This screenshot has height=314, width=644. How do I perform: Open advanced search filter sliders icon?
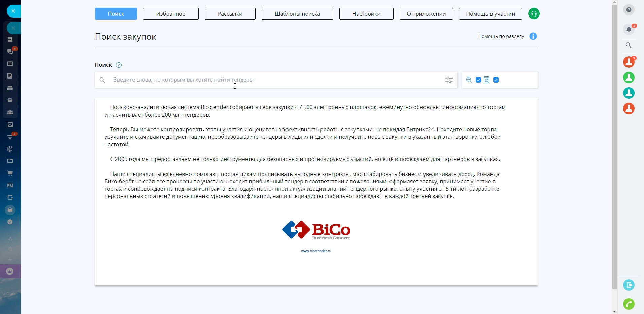(x=449, y=80)
